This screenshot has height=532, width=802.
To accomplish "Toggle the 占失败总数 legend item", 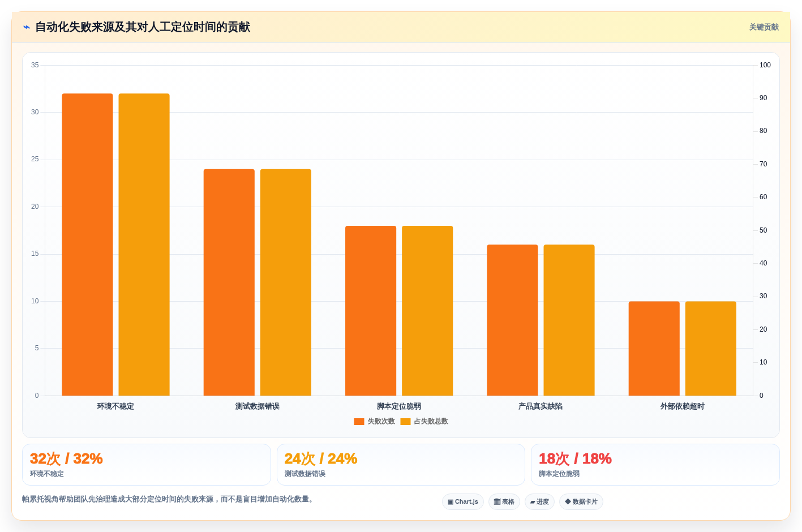I will (424, 421).
